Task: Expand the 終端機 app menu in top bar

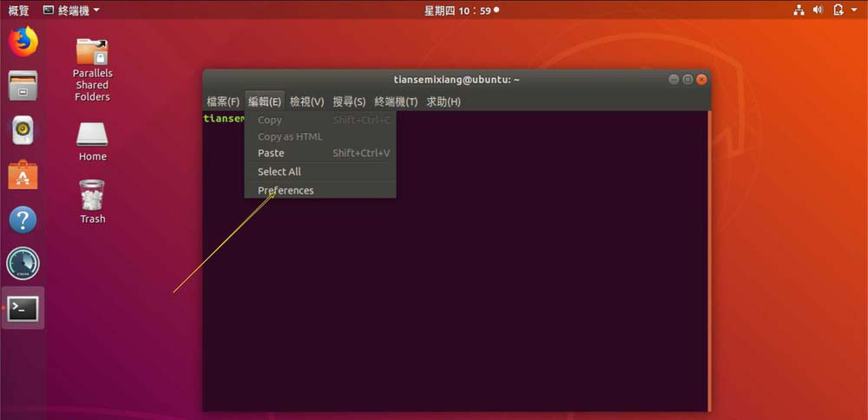Action: [x=72, y=10]
